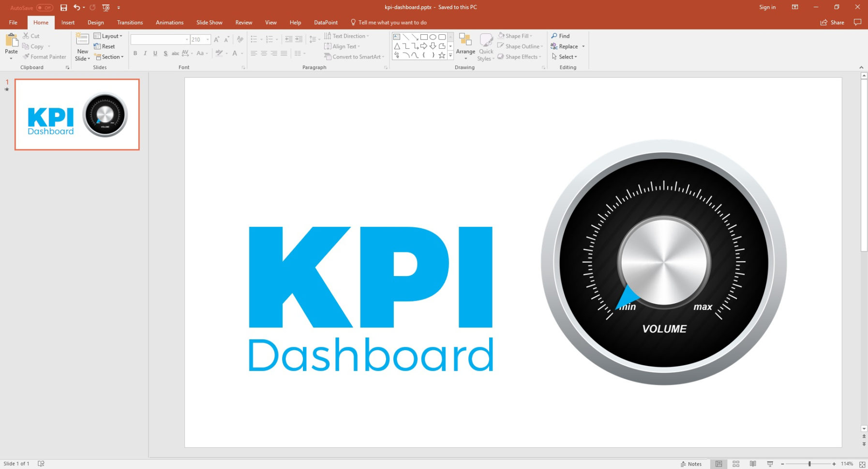
Task: Click the Share button
Action: 832,22
